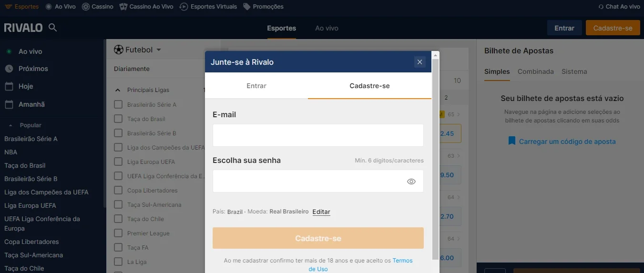Click orange Cadastre-se header button

tap(613, 28)
